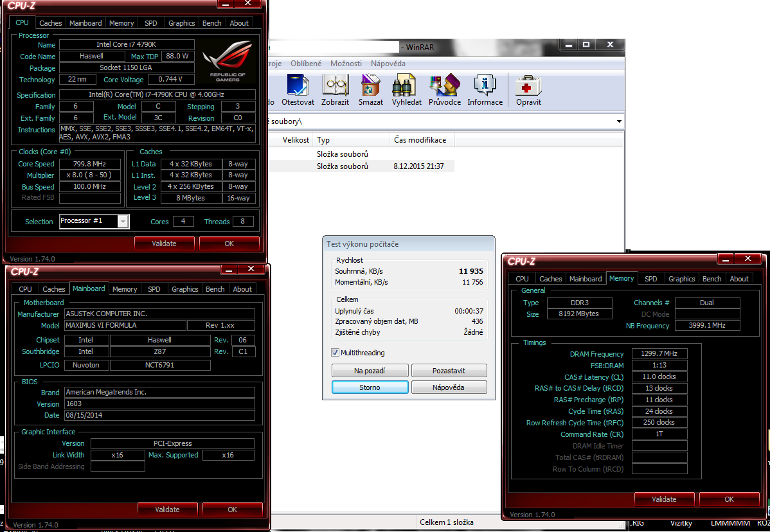
Task: Click the Pozastavit button in benchmark dialog
Action: pyautogui.click(x=449, y=371)
